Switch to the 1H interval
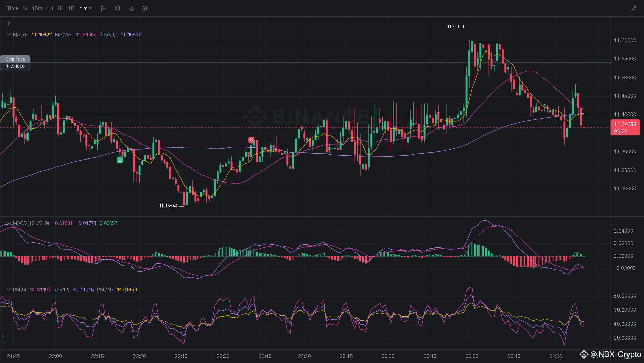 [x=50, y=8]
